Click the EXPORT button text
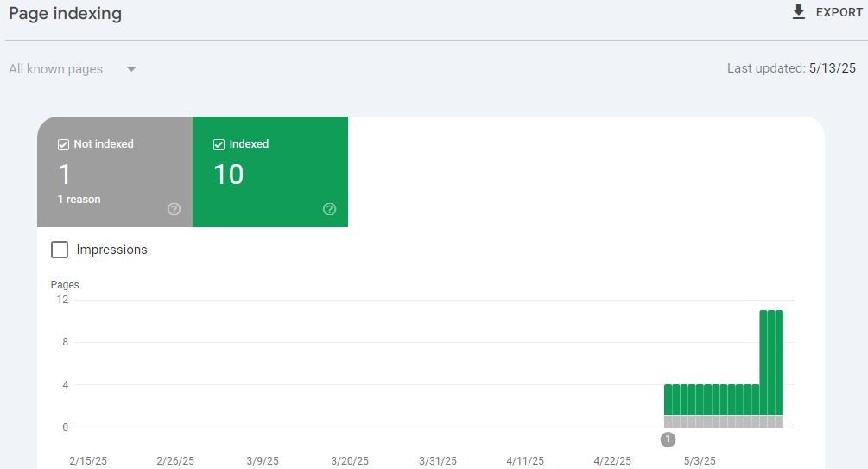 [x=839, y=12]
